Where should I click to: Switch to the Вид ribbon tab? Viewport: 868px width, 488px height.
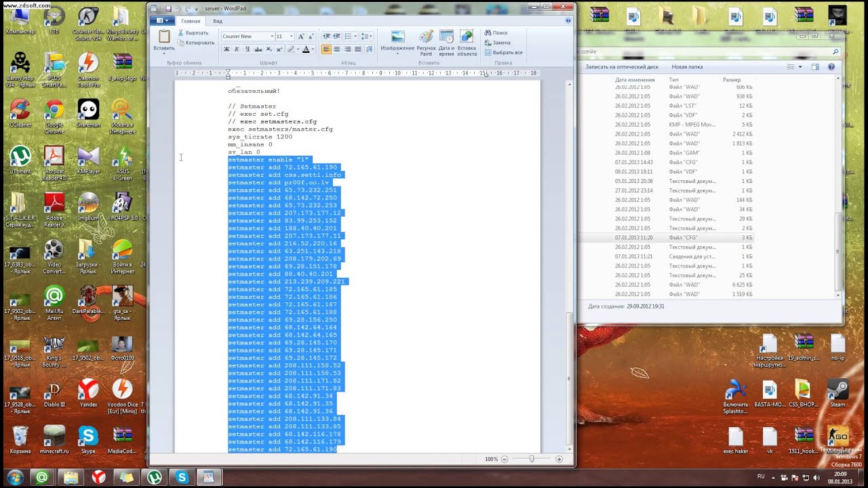coord(218,21)
